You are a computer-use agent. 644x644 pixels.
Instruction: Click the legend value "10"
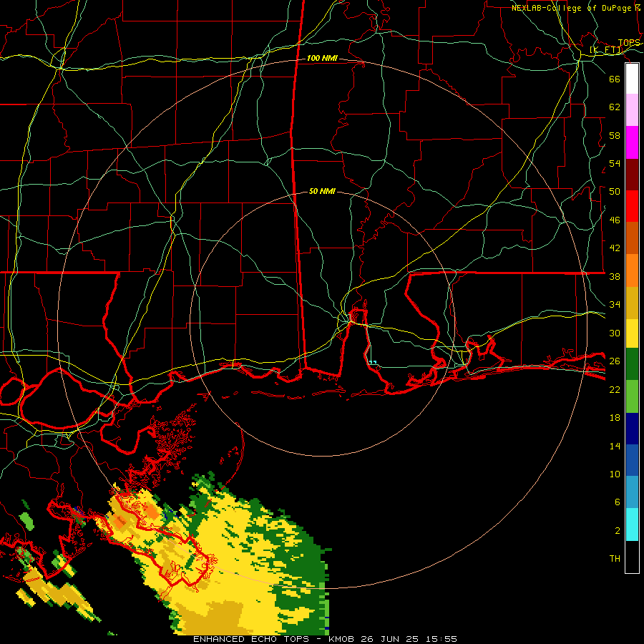(x=615, y=474)
